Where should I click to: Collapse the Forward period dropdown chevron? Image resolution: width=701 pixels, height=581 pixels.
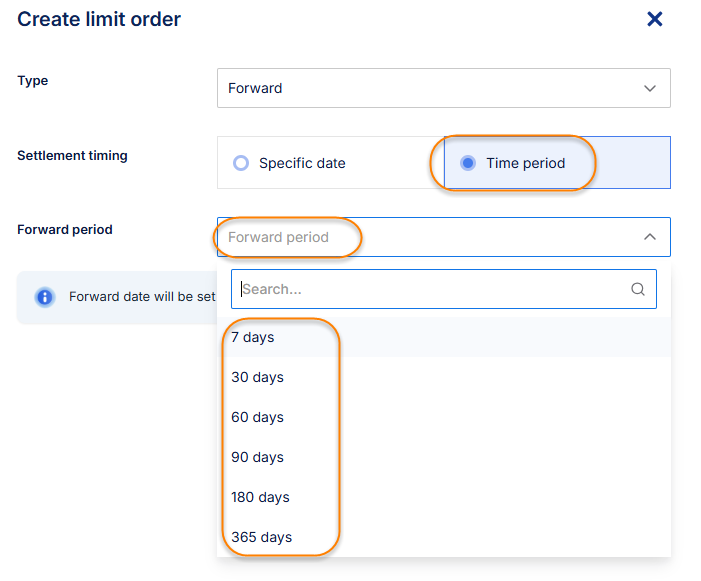(x=650, y=237)
